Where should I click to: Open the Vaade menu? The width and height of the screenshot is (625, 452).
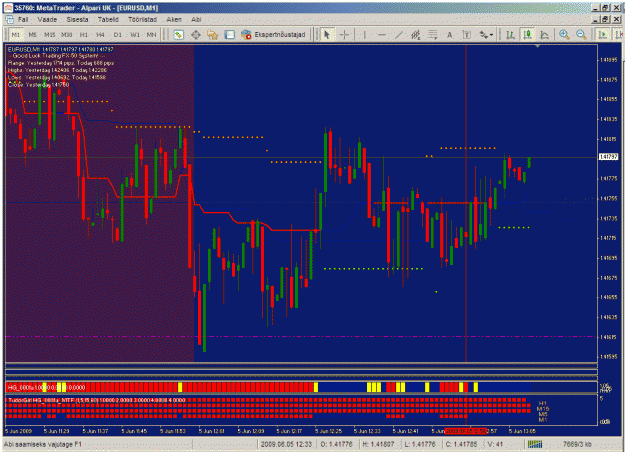[47, 19]
